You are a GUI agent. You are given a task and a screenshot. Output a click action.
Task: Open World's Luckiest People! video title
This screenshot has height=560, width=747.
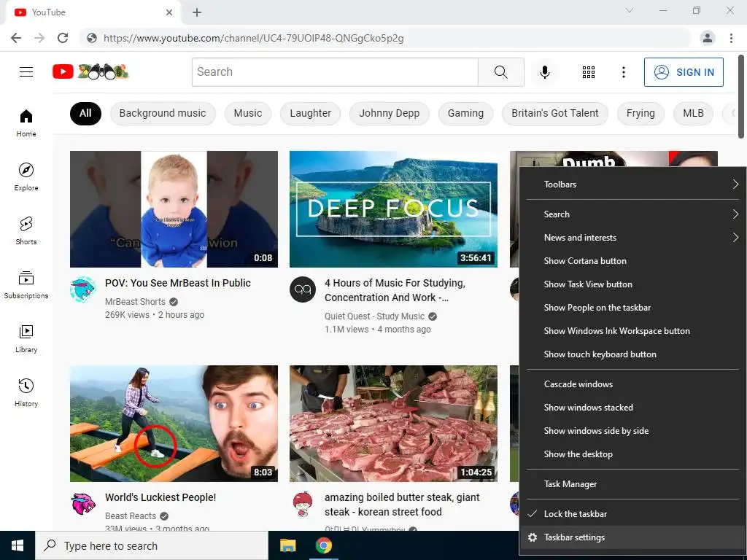click(x=160, y=497)
